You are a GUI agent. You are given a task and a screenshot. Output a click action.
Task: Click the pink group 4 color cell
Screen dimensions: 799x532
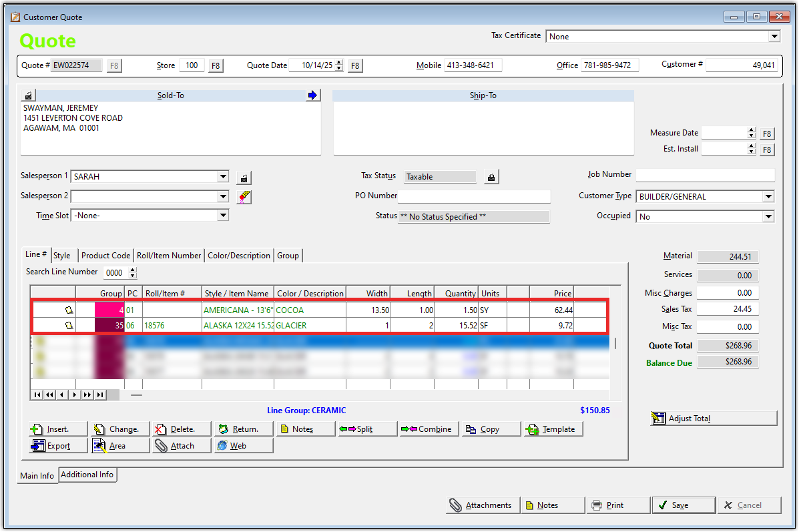click(x=109, y=310)
